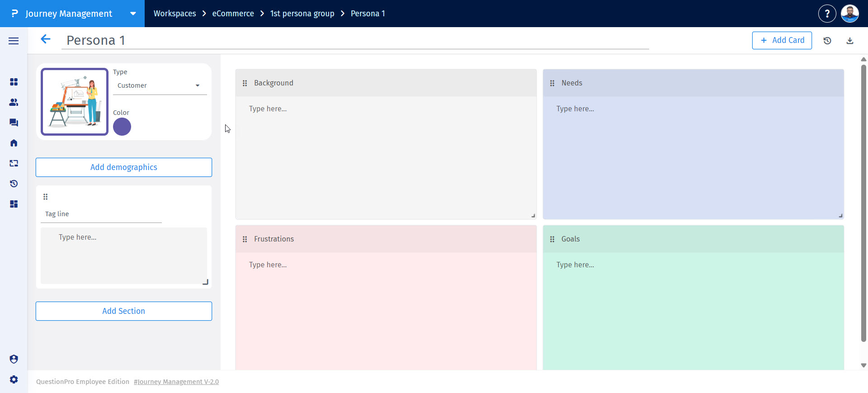868x393 pixels.
Task: Open the chat bubbles icon in sidebar
Action: 14,123
